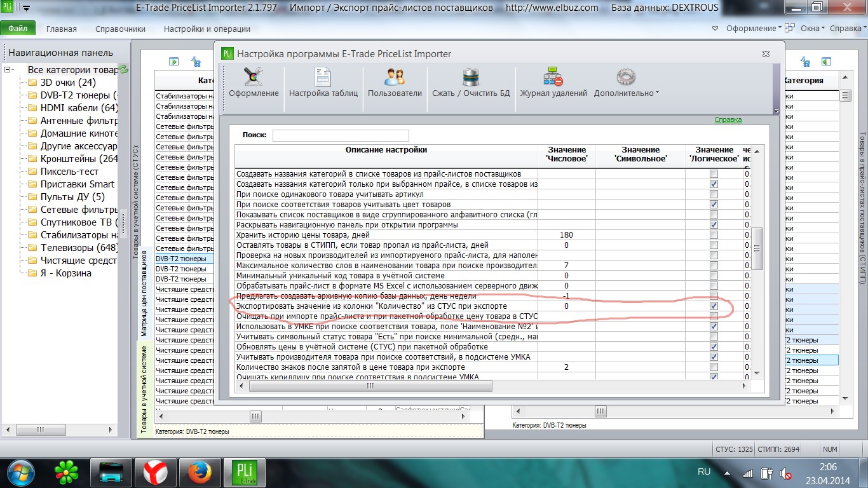Select the Матрица цен поставщиков vertical tab
This screenshot has width=868, height=488.
point(144,293)
